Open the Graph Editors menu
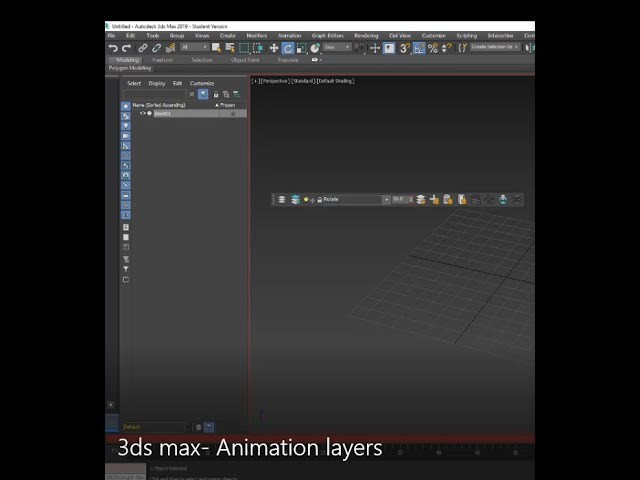The width and height of the screenshot is (640, 480). coord(326,36)
